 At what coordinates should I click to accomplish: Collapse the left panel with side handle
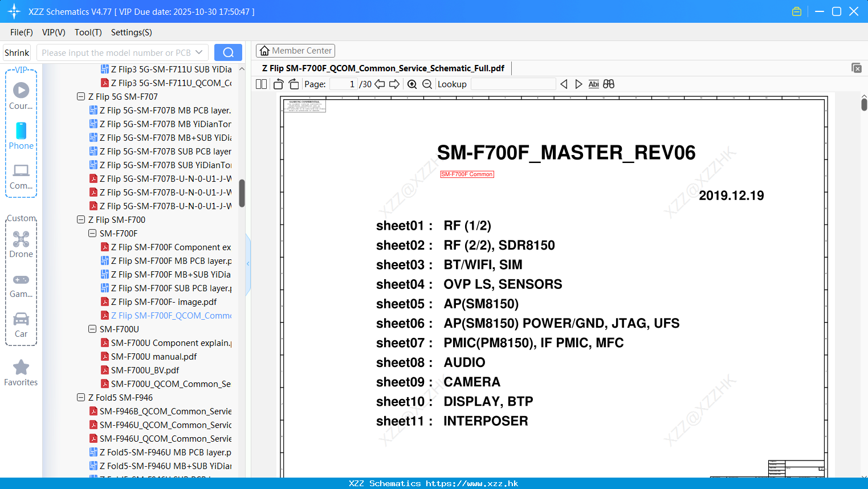[x=248, y=264]
